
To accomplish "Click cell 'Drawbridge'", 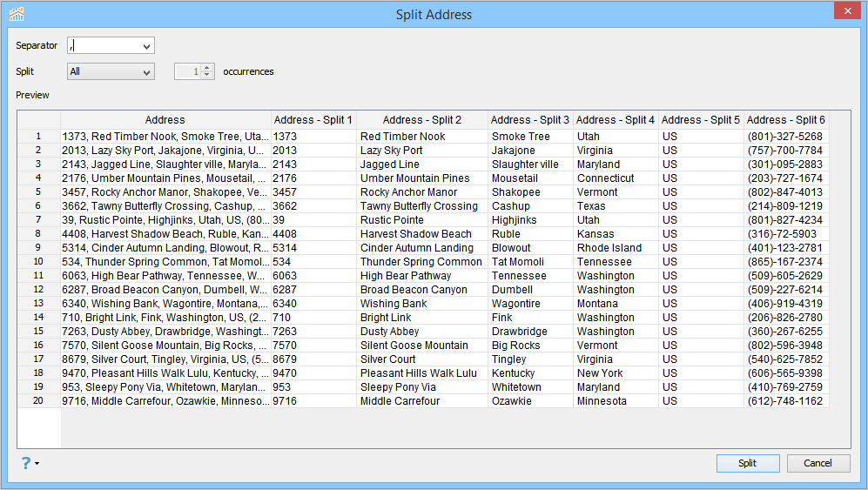I will (530, 331).
